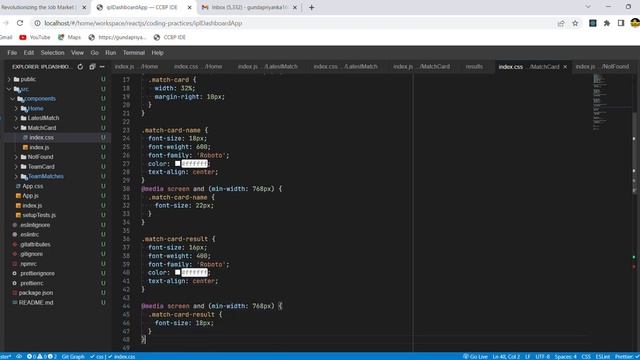Open App.js file

coord(30,196)
